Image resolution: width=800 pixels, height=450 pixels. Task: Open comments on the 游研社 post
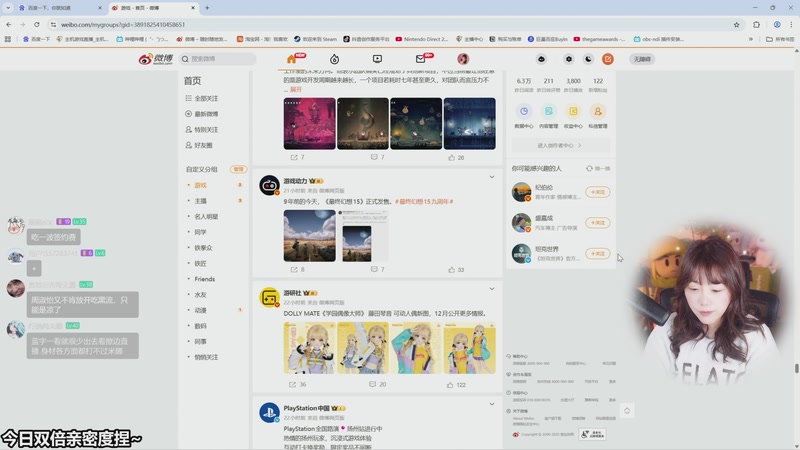pyautogui.click(x=378, y=385)
